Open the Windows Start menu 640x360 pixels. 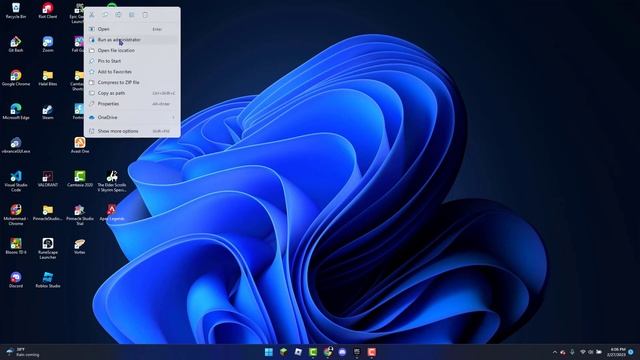[x=269, y=352]
